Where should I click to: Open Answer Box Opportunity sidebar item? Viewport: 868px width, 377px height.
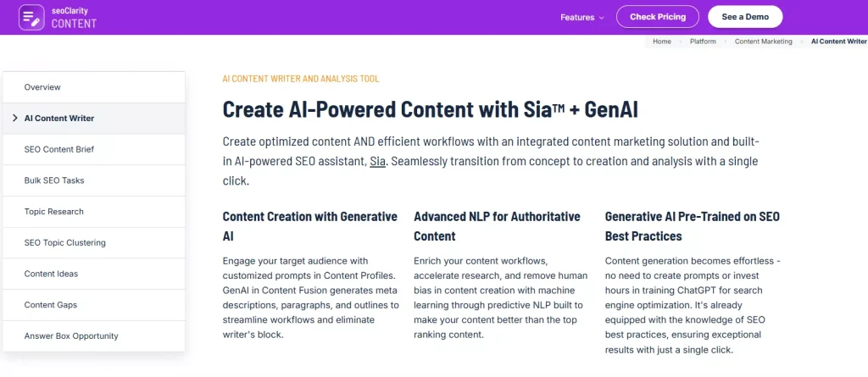[71, 336]
